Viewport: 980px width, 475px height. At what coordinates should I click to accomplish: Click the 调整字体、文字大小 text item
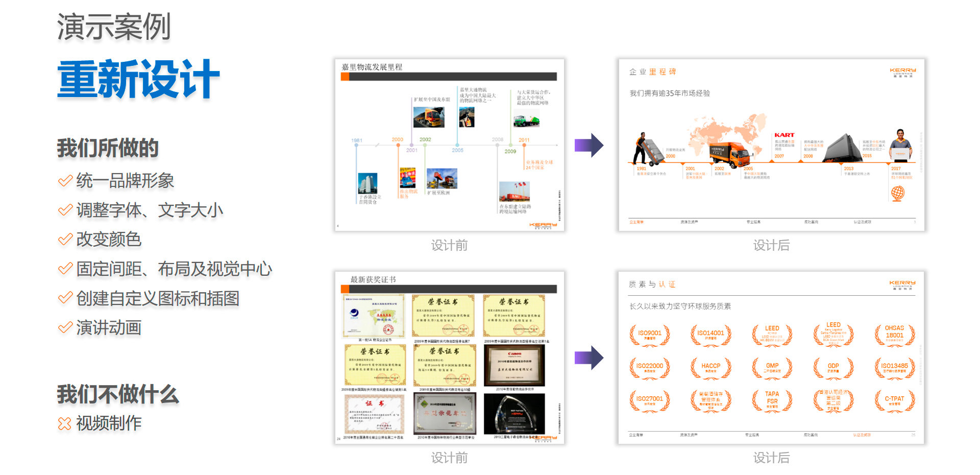pos(150,210)
